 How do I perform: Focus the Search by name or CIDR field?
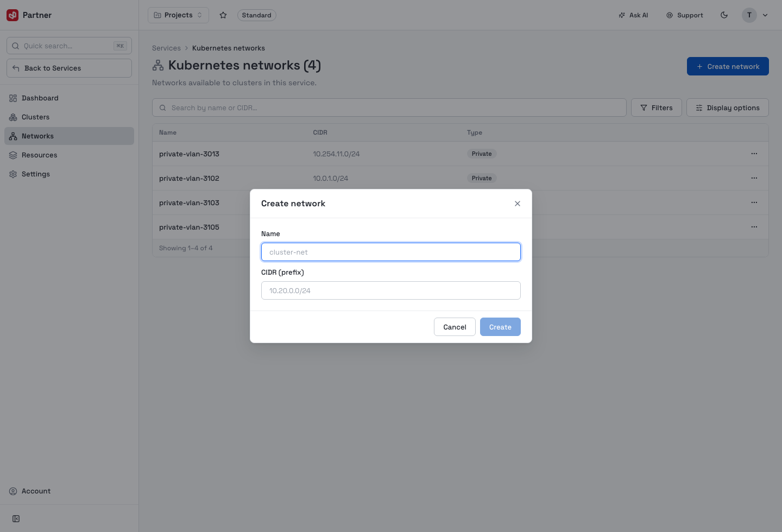389,107
